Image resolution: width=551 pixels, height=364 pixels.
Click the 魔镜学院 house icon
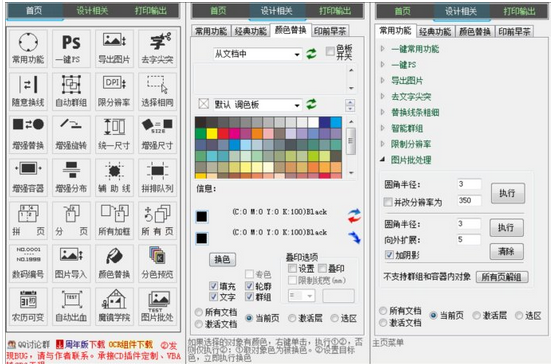coord(114,306)
